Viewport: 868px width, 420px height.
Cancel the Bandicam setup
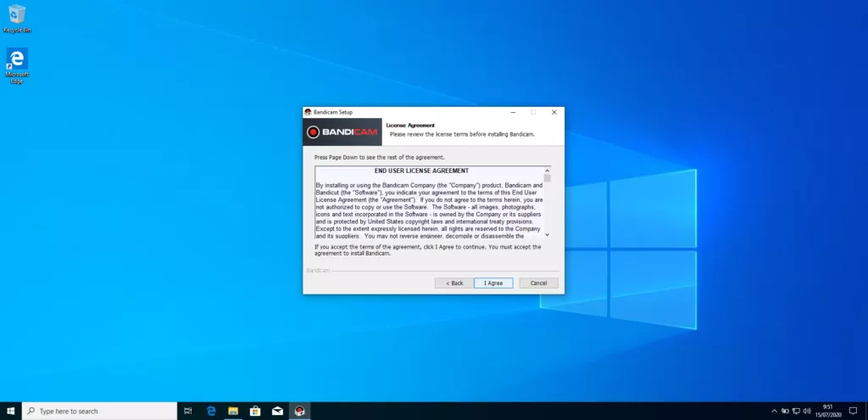(x=538, y=283)
